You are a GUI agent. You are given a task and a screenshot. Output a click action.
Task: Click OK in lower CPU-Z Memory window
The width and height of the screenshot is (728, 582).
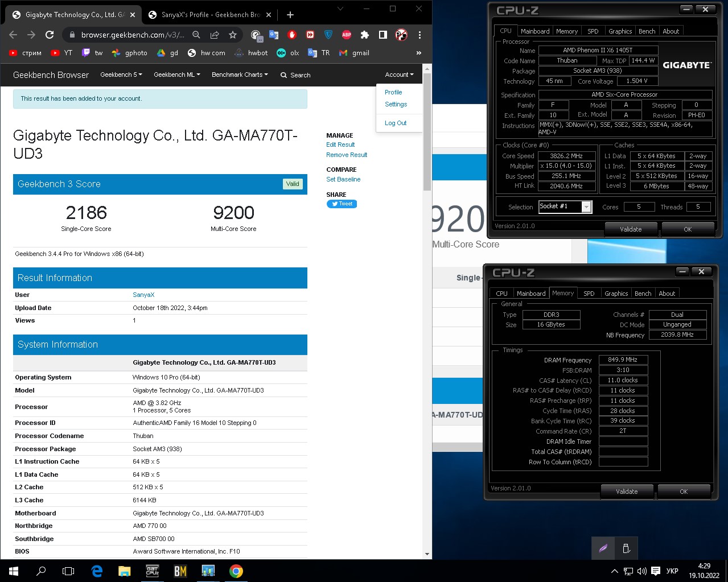tap(684, 492)
